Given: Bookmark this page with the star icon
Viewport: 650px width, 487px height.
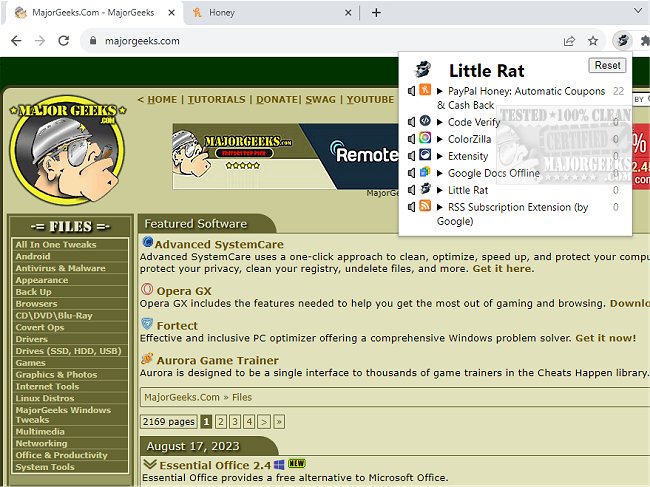Looking at the screenshot, I should [593, 41].
